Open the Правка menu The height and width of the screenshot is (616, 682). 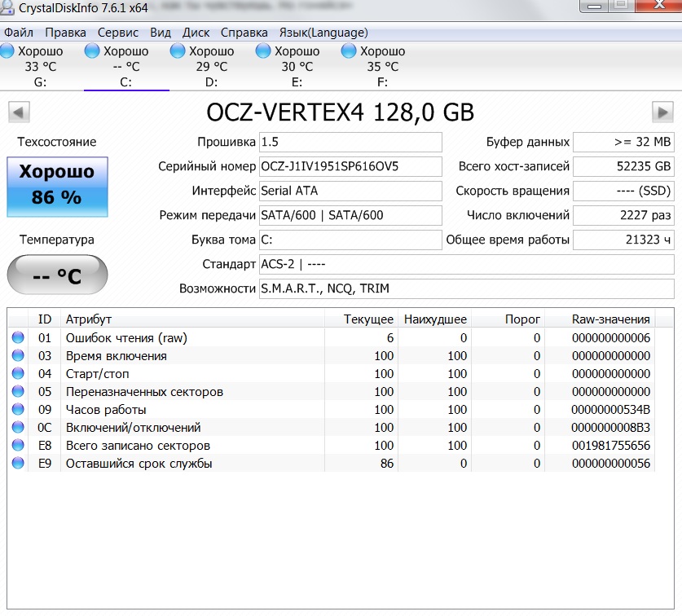click(x=66, y=33)
